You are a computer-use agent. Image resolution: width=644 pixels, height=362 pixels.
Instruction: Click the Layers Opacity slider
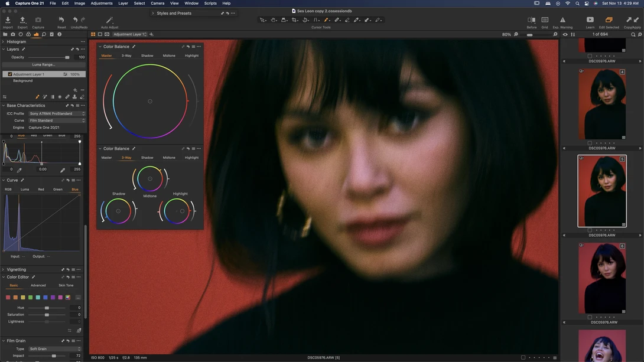[x=49, y=57]
